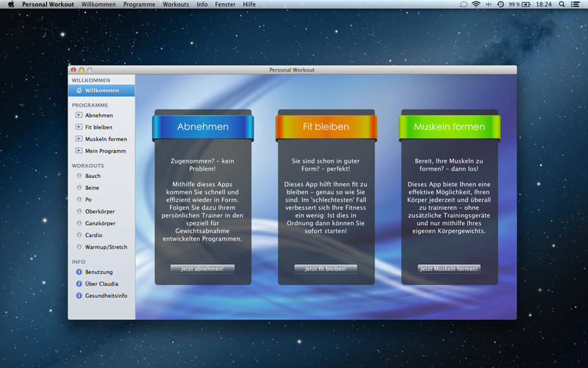Open the Time Machine menu bar icon
This screenshot has height=368, width=588.
(501, 4)
